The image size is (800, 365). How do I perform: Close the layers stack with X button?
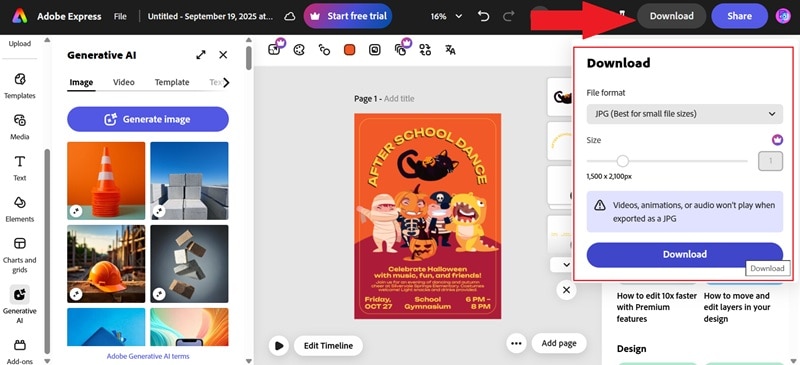point(566,290)
